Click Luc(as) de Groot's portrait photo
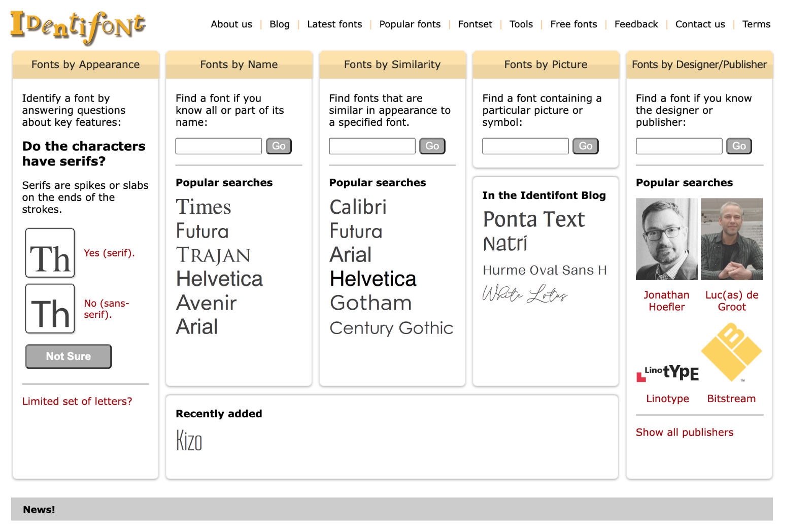 [731, 239]
